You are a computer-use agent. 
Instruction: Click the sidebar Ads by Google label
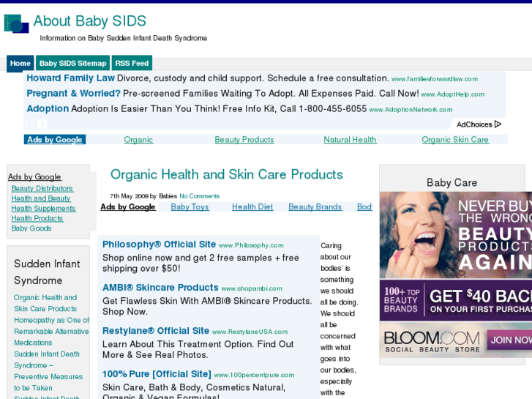pyautogui.click(x=34, y=177)
